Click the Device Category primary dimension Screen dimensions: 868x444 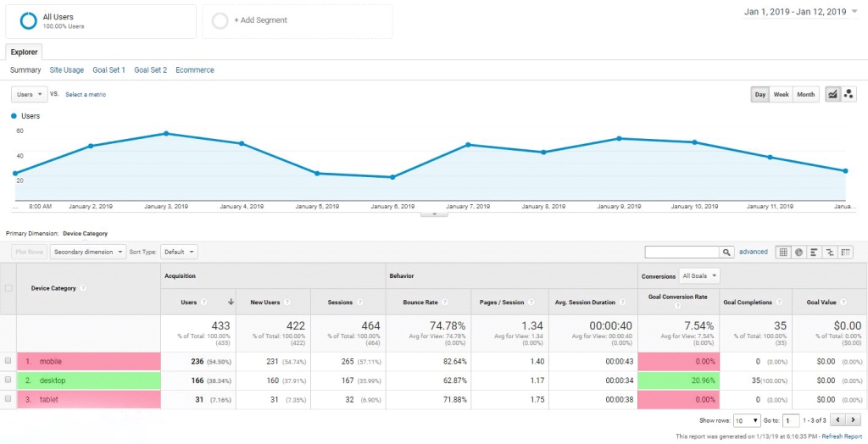point(86,234)
